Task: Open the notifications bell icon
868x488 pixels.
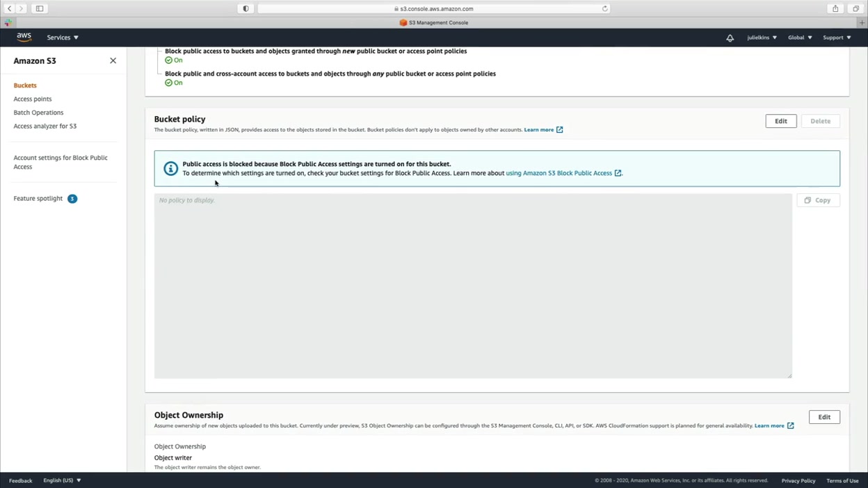Action: click(x=730, y=38)
